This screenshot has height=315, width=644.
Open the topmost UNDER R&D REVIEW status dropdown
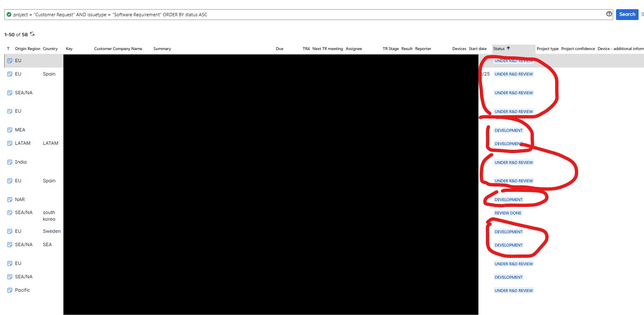(513, 60)
